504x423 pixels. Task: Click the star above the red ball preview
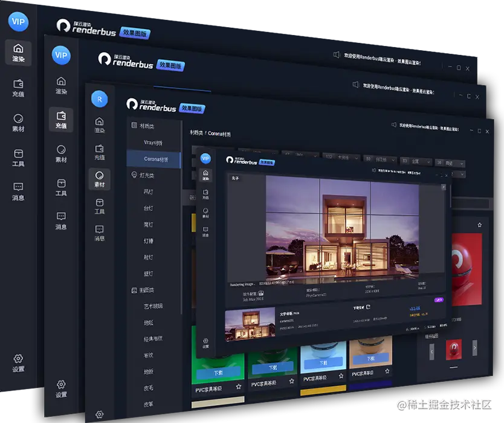(x=480, y=225)
